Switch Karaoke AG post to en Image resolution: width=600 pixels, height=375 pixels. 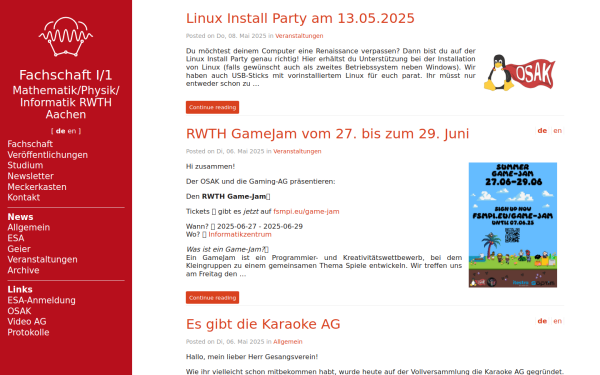pos(558,321)
